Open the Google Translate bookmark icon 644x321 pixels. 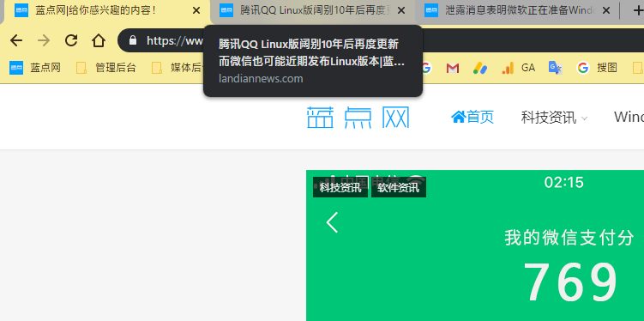[555, 68]
